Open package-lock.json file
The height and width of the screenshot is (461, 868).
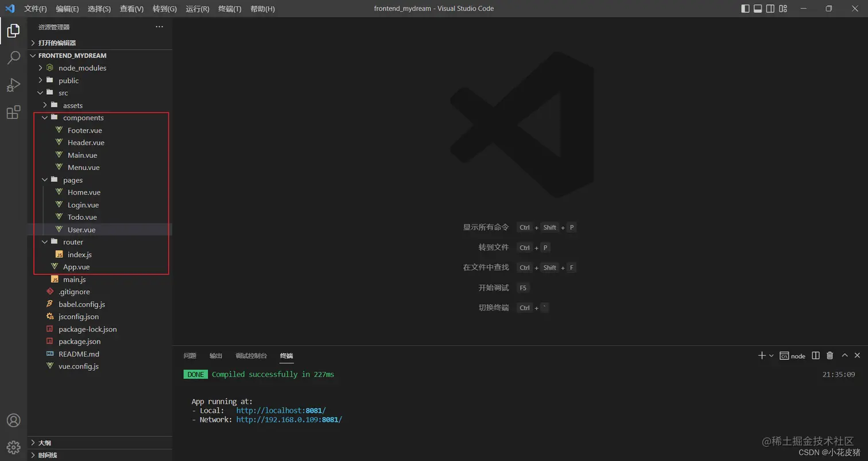click(100, 329)
